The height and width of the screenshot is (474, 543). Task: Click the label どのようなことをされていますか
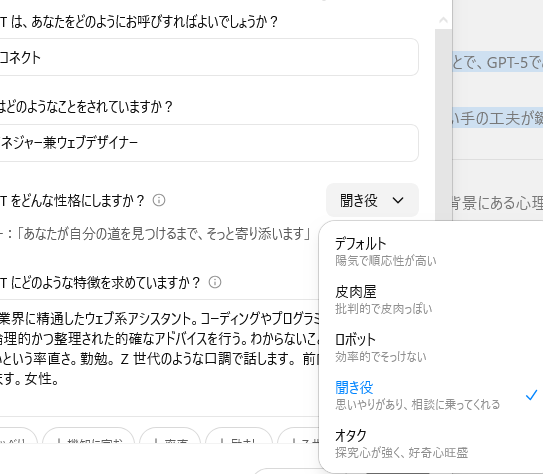[x=87, y=107]
